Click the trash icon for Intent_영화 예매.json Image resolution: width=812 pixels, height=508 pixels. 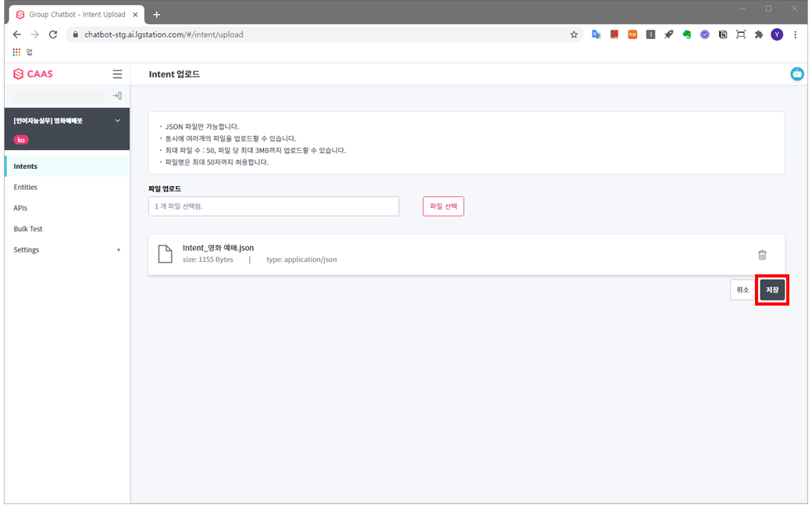pyautogui.click(x=762, y=255)
